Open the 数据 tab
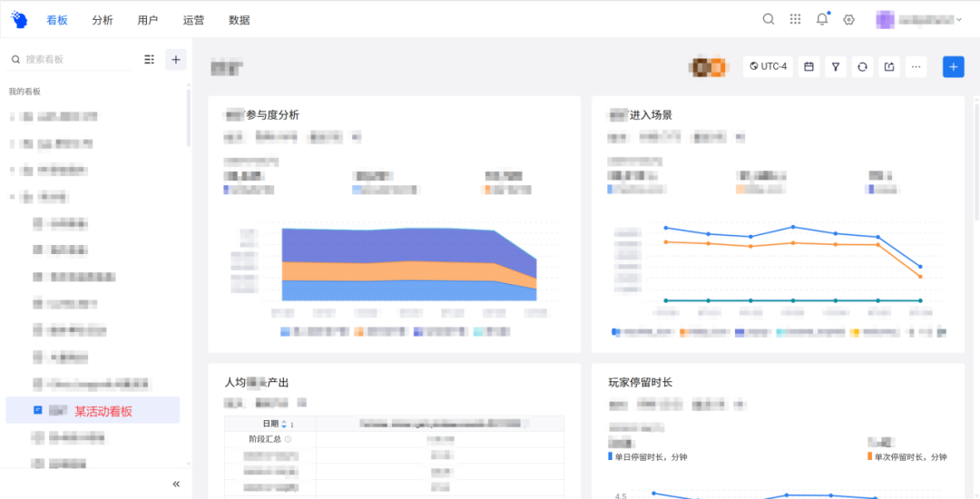The image size is (980, 499). [x=240, y=20]
